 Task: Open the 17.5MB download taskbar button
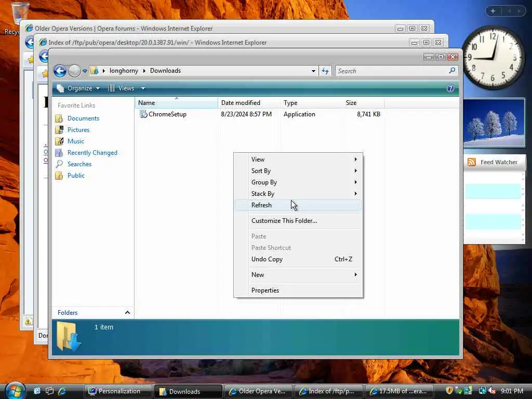pos(398,391)
